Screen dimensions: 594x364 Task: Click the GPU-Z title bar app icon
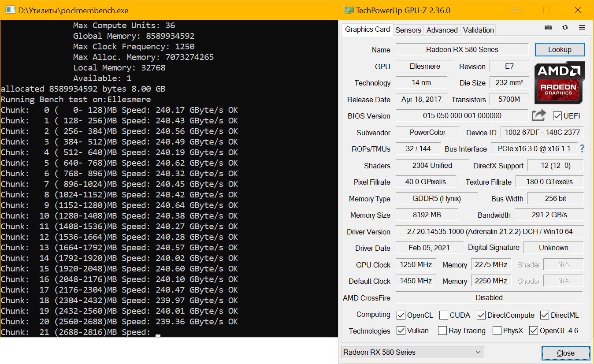[349, 10]
